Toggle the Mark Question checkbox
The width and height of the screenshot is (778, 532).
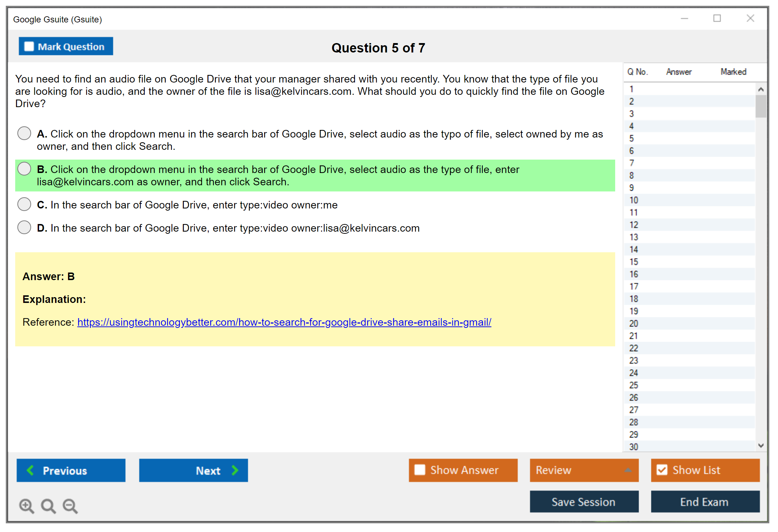(29, 46)
